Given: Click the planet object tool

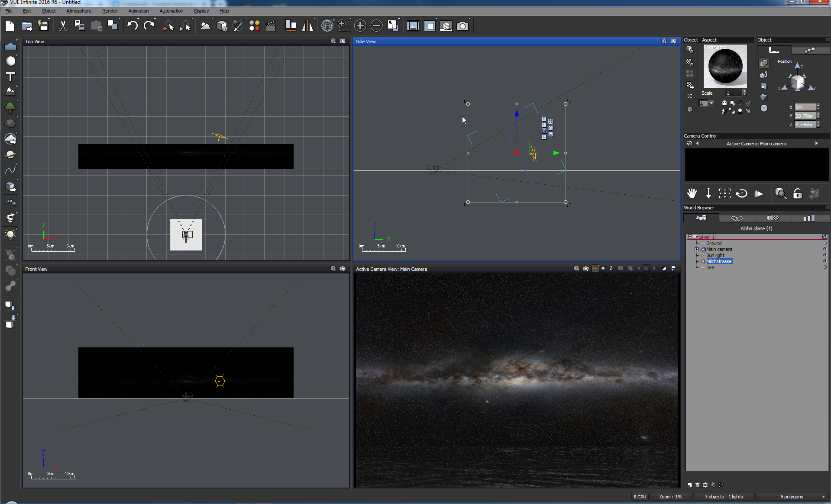Looking at the screenshot, I should click(x=10, y=154).
